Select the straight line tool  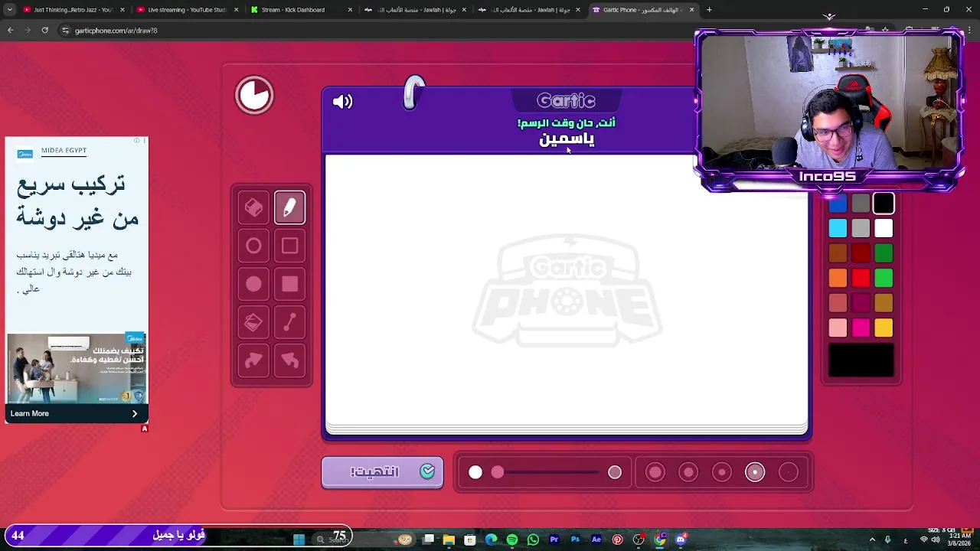(289, 322)
